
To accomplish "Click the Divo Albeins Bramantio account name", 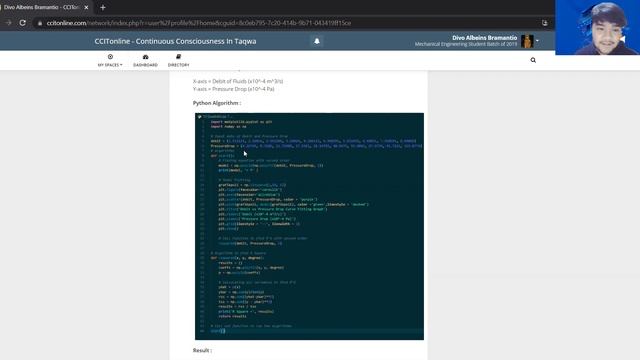I will click(484, 38).
